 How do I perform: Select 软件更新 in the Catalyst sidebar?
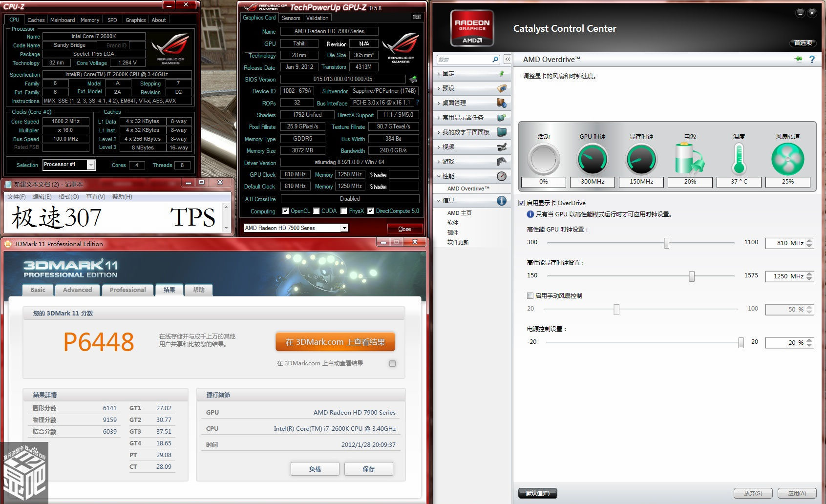[458, 242]
